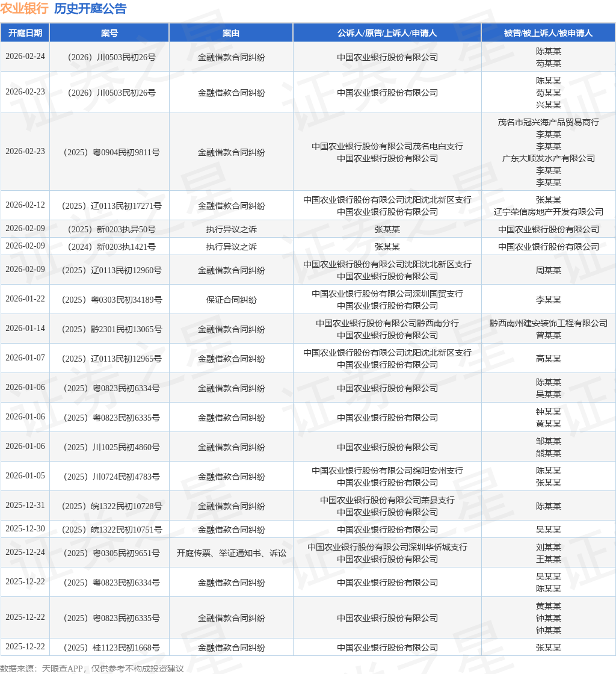
Task: Select case number (2025)黔2301民初13065号
Action: 112,329
